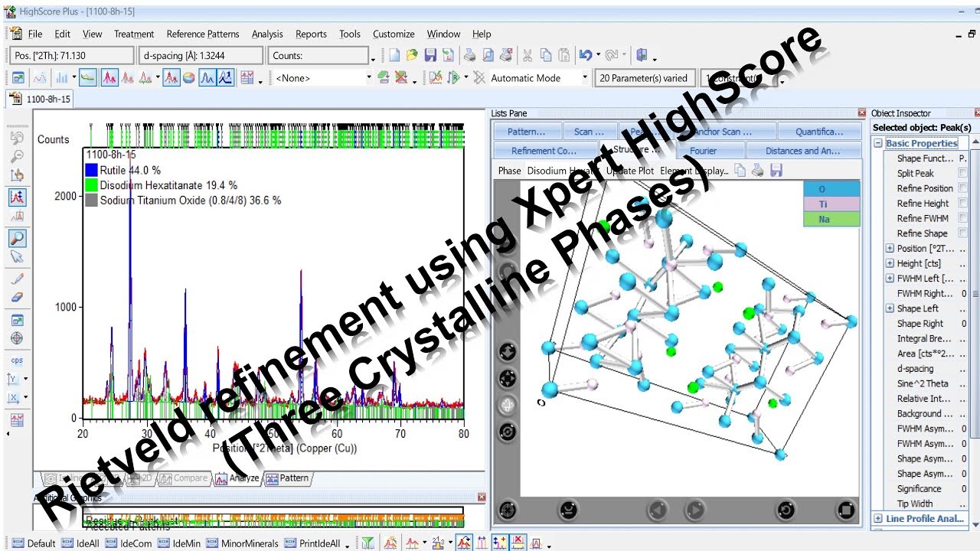The image size is (980, 551).
Task: Click the New document icon
Action: [x=394, y=55]
